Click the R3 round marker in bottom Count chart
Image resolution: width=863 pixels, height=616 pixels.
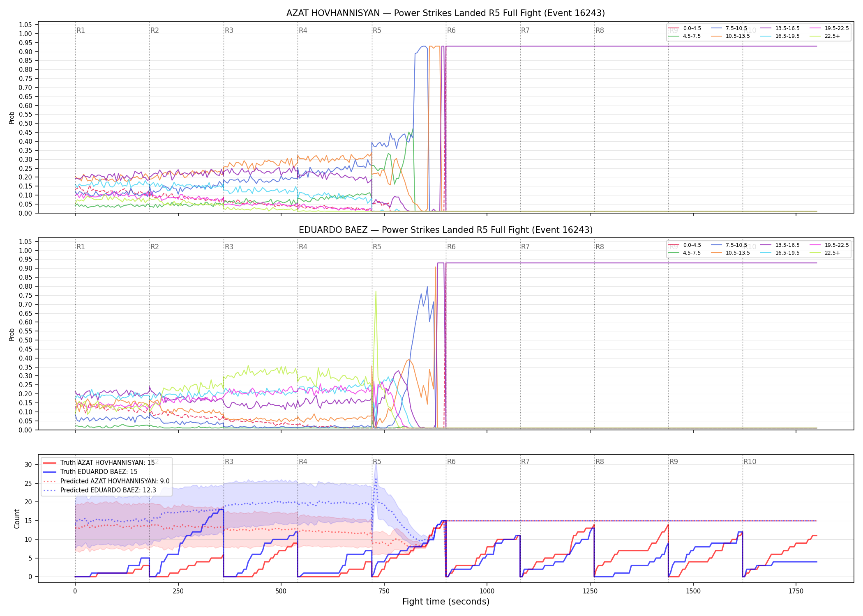click(229, 462)
